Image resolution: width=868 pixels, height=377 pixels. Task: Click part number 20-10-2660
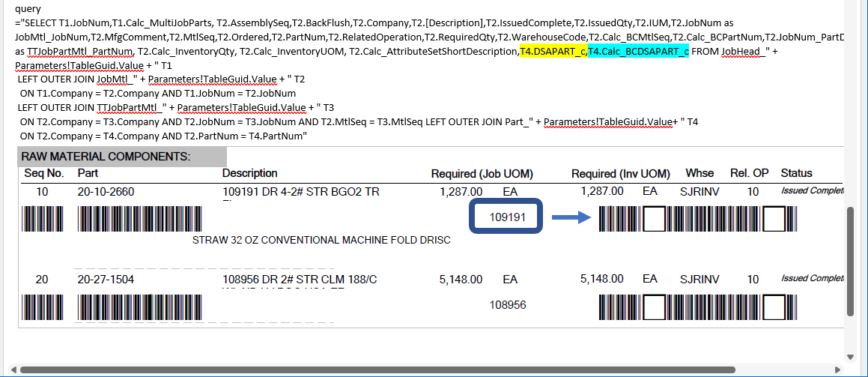pyautogui.click(x=106, y=192)
